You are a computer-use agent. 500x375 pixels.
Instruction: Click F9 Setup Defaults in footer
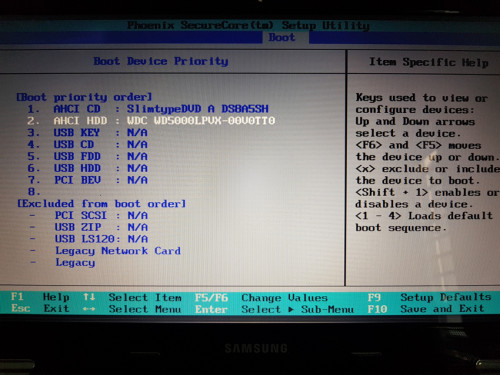coord(429,297)
